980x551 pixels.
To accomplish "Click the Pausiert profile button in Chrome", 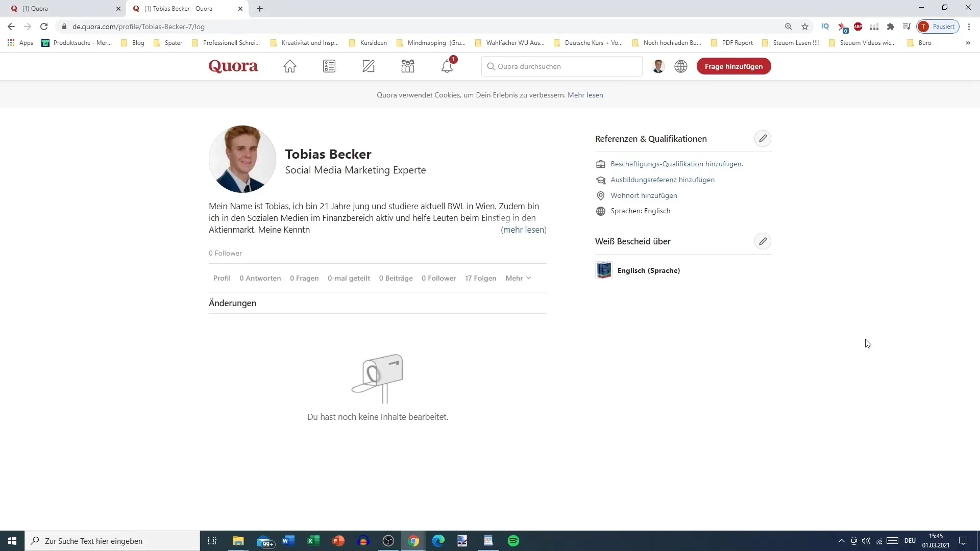I will click(x=938, y=27).
